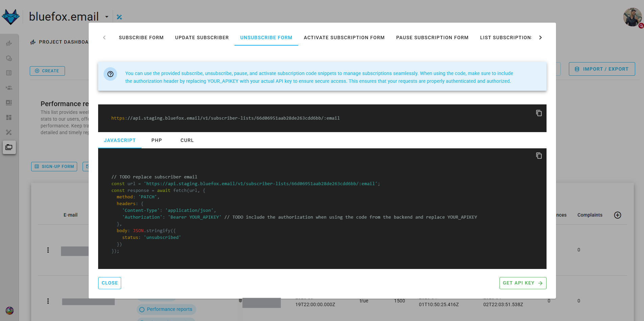The height and width of the screenshot is (321, 644).
Task: Open first row three-dot menu
Action: coord(48,250)
